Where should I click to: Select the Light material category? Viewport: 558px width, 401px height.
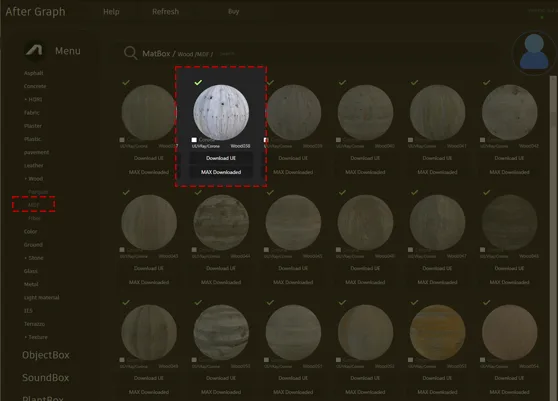[42, 297]
